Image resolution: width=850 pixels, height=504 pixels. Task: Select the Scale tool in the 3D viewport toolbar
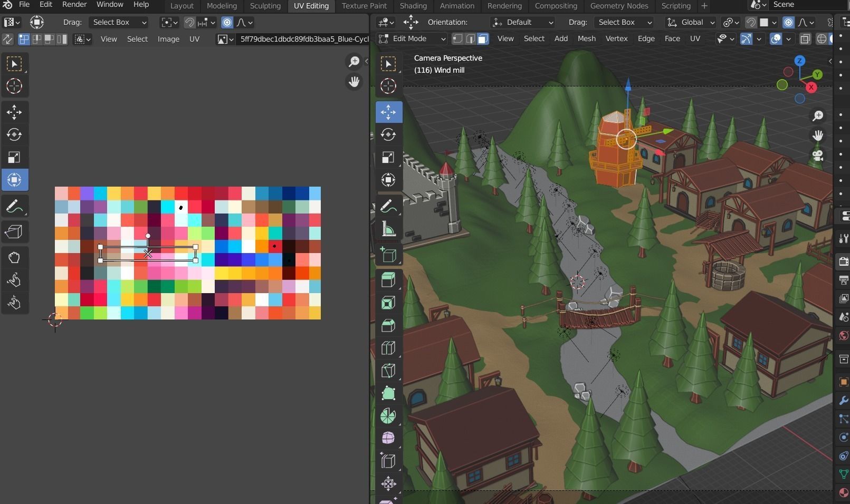pyautogui.click(x=388, y=158)
